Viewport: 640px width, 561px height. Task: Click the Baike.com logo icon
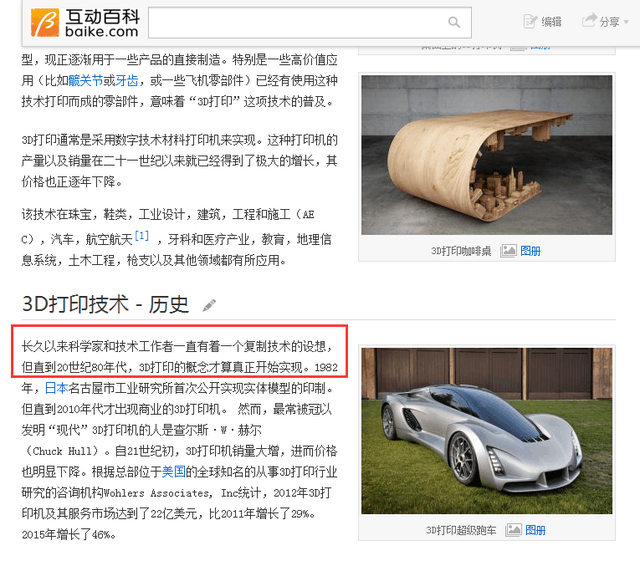tap(45, 21)
